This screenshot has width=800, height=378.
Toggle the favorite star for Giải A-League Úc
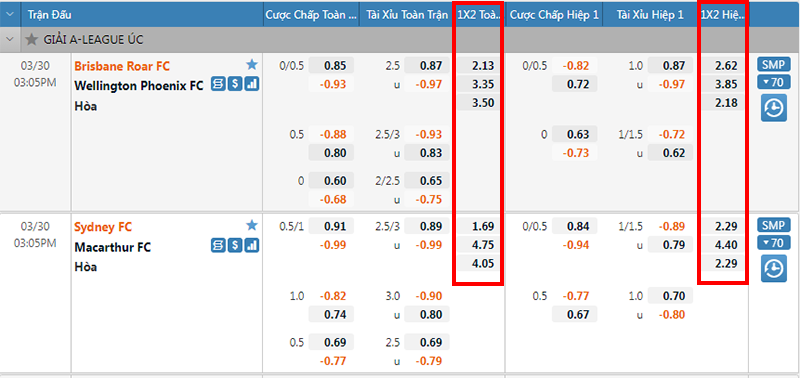click(32, 39)
